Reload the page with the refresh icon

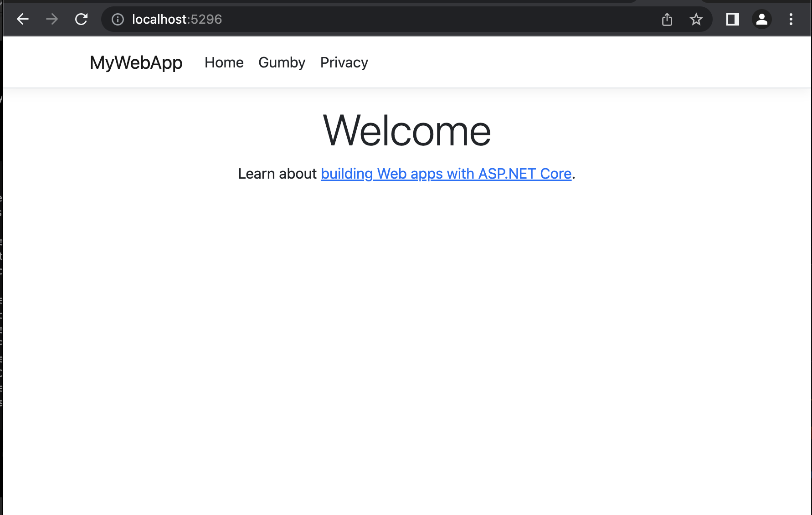click(x=81, y=19)
